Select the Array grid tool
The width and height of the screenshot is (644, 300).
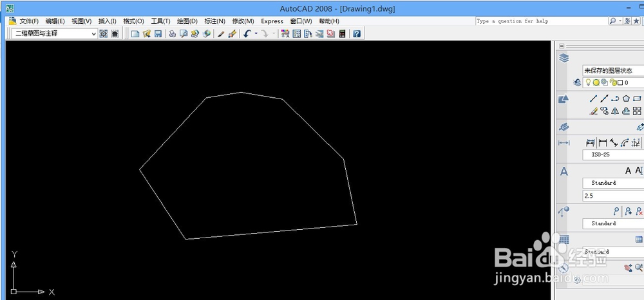coord(637,111)
